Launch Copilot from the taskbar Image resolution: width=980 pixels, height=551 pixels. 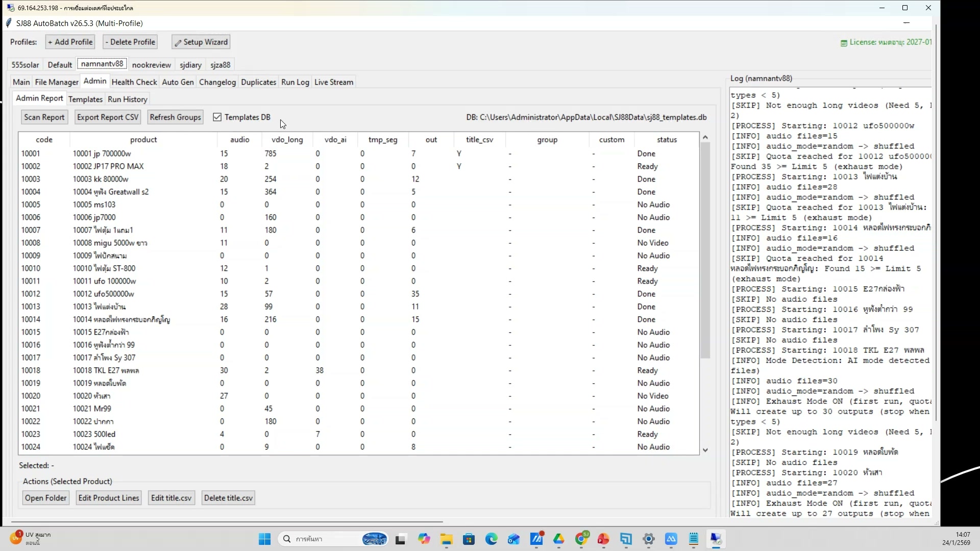coord(424,539)
